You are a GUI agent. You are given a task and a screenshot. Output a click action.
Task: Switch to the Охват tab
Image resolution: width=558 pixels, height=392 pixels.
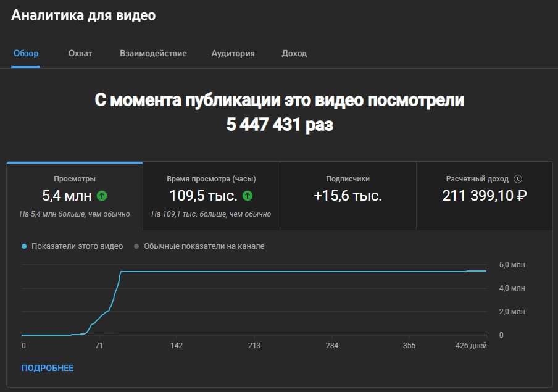pos(80,54)
